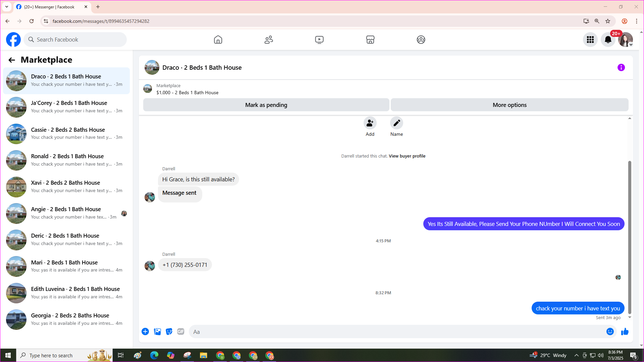The width and height of the screenshot is (644, 362).
Task: Open the emoji picker in message box
Action: (x=610, y=332)
